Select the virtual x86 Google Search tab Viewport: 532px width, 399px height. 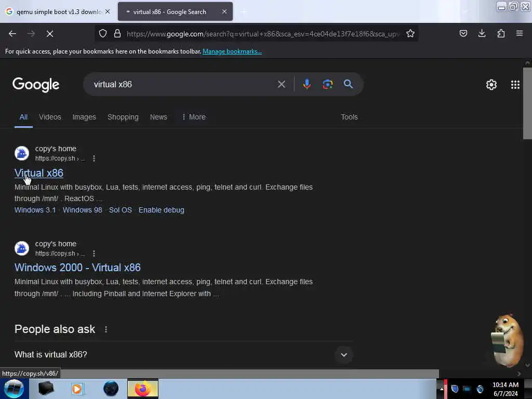click(x=175, y=11)
